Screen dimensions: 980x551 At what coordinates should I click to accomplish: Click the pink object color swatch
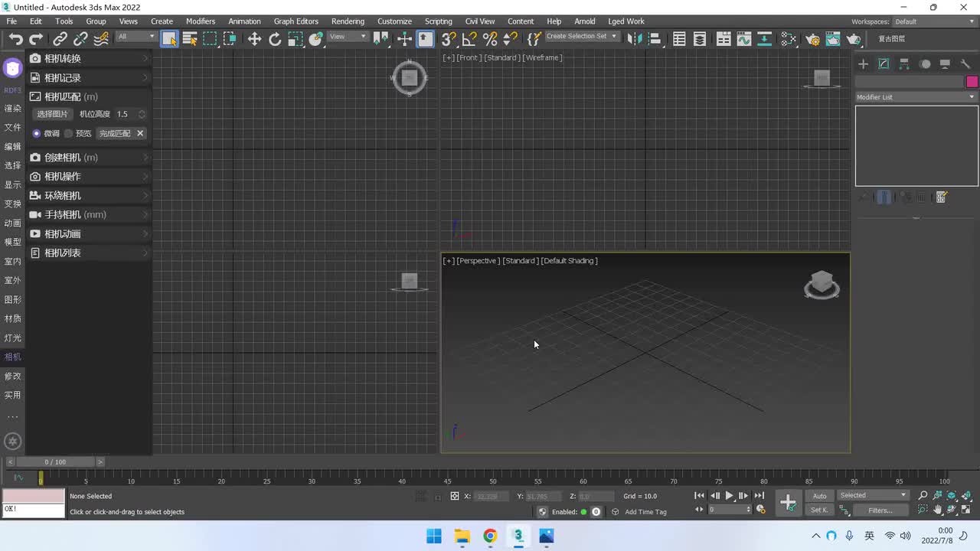(972, 82)
